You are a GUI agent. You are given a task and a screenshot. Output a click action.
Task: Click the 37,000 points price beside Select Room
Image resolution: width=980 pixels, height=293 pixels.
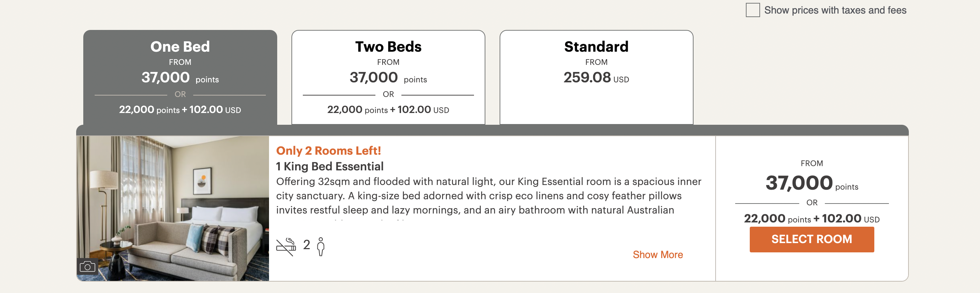coord(811,183)
